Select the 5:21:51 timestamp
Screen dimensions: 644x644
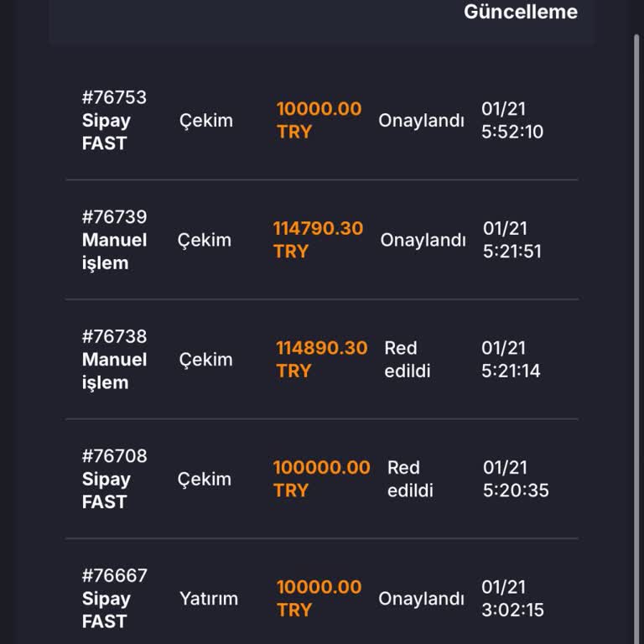[512, 252]
